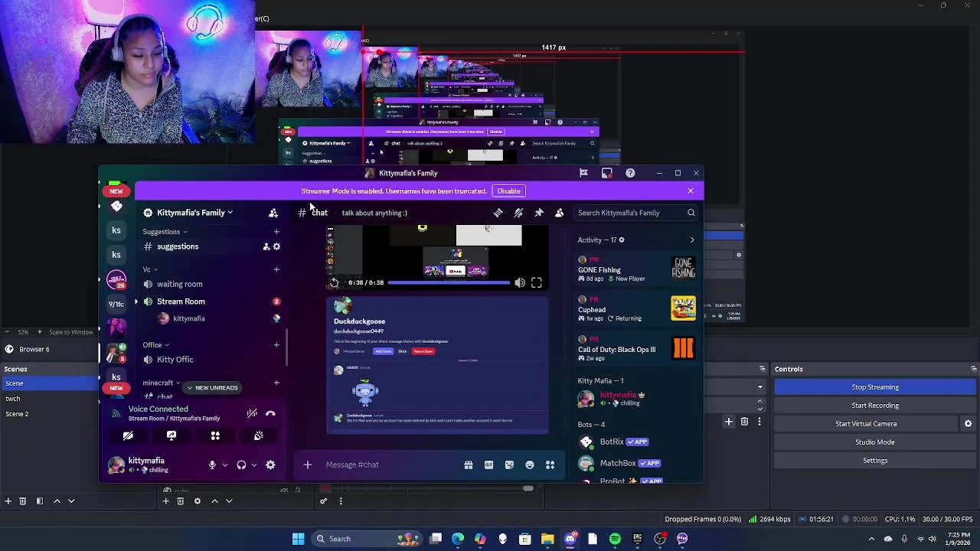980x551 pixels.
Task: Click plus attach button in message box
Action: click(307, 465)
